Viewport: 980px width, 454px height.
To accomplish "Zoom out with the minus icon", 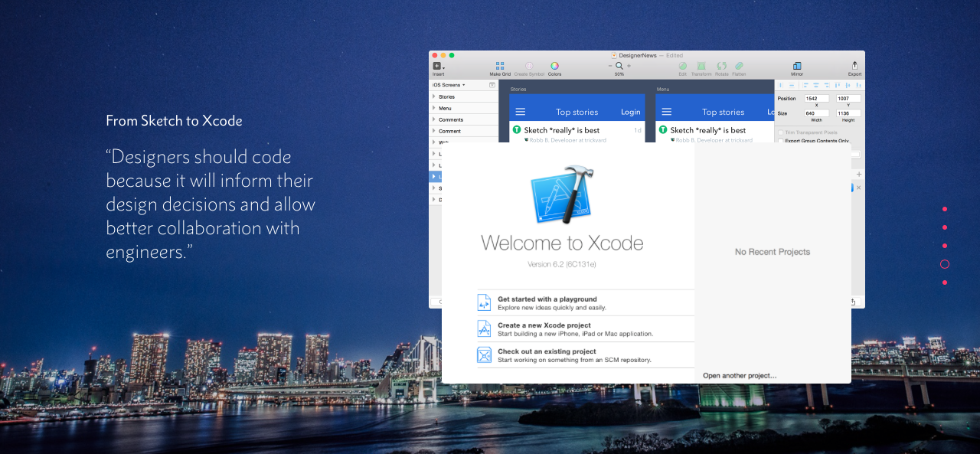I will pyautogui.click(x=610, y=66).
